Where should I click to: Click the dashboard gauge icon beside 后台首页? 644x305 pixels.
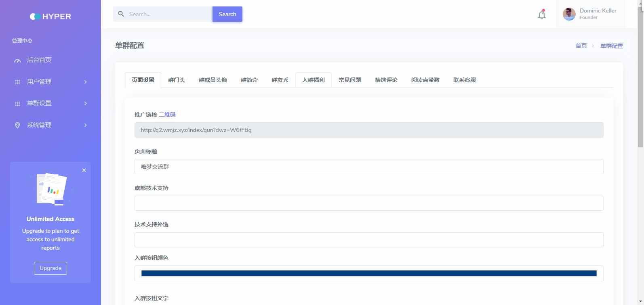click(17, 61)
